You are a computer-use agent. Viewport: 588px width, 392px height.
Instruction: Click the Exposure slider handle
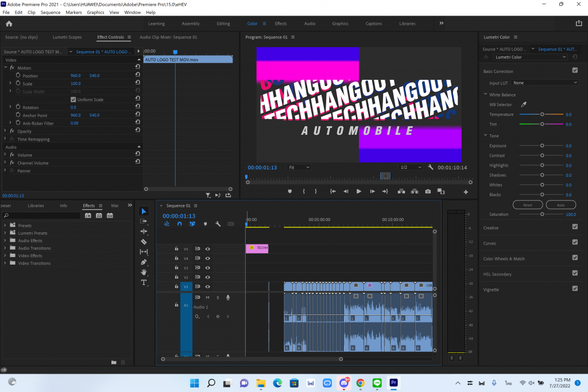tap(542, 145)
